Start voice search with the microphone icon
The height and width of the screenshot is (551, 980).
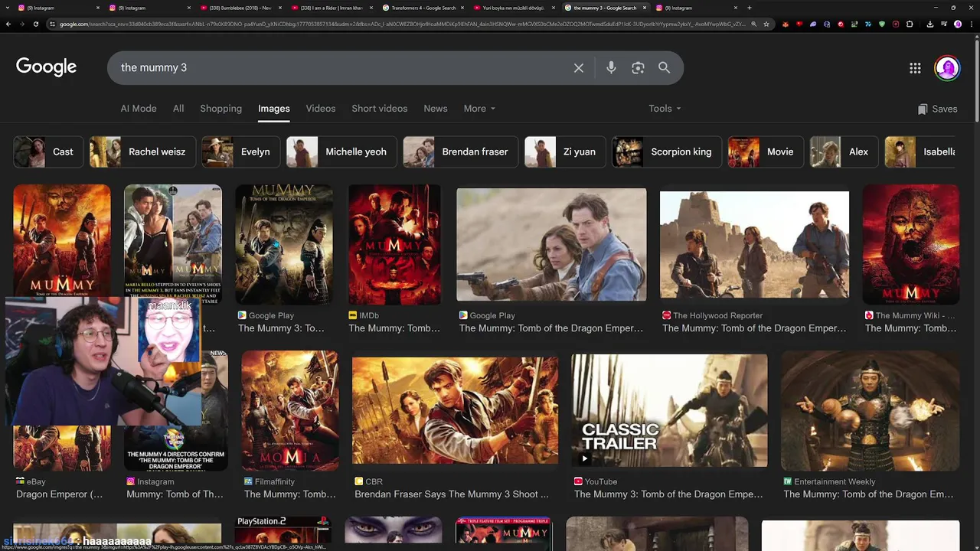tap(611, 68)
